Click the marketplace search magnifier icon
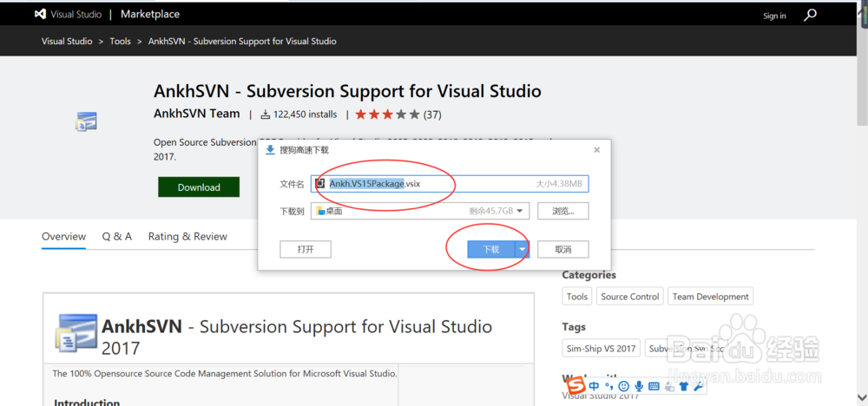Image resolution: width=868 pixels, height=406 pixels. tap(810, 15)
